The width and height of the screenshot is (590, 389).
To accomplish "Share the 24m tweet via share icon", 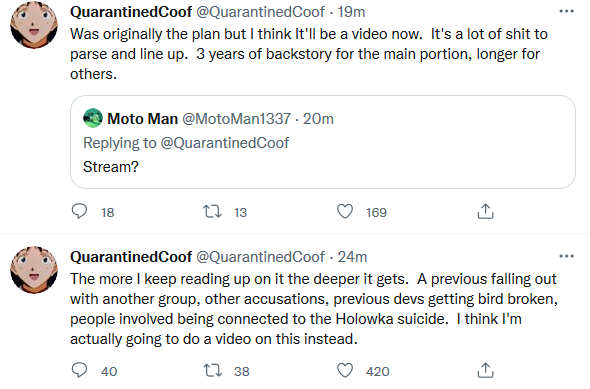I will 485,371.
